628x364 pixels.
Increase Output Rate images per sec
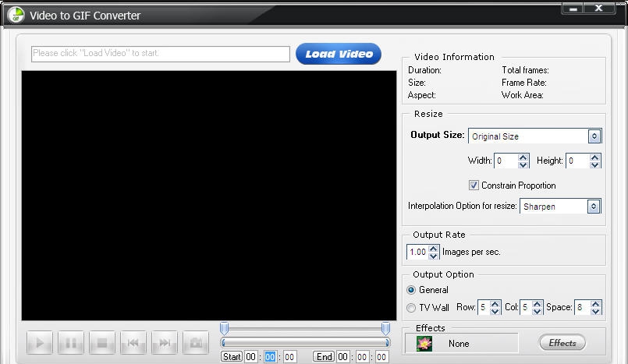433,249
